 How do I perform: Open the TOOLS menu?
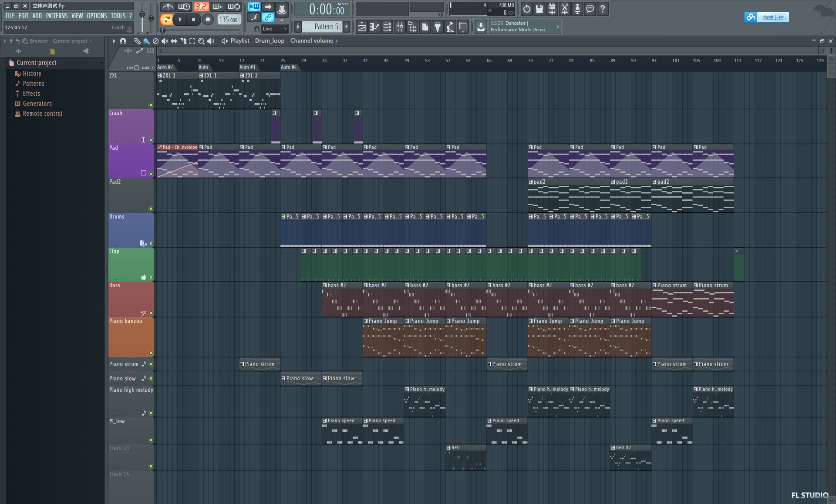click(x=118, y=16)
